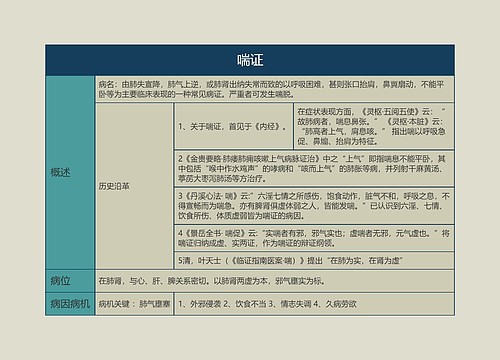
Task: Click the '在症状表现方面，《灵枢·五阅五使》' cell
Action: point(374,126)
